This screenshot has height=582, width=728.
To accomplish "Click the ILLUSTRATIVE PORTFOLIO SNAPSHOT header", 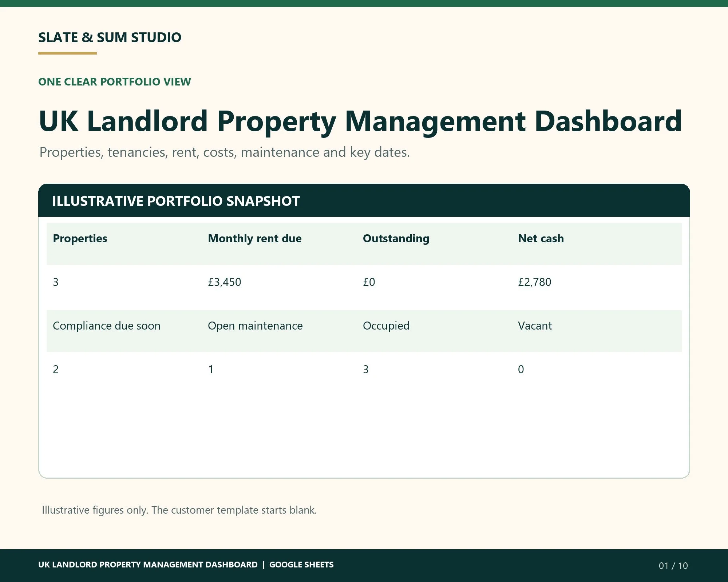I will (176, 201).
